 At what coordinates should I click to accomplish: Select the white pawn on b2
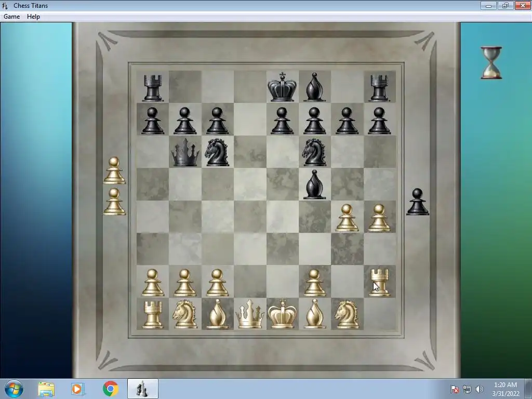[185, 283]
